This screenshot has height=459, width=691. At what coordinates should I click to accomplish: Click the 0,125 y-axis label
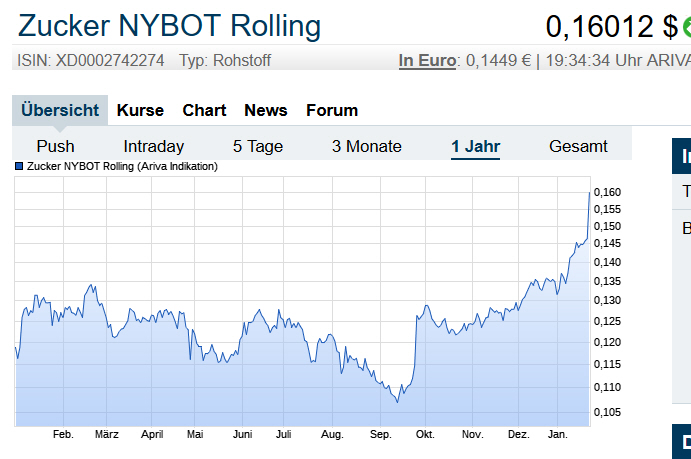(607, 321)
